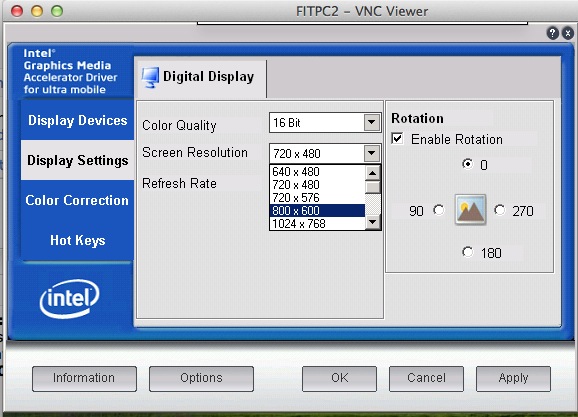Open the Display Devices section
578x417 pixels.
tap(77, 120)
